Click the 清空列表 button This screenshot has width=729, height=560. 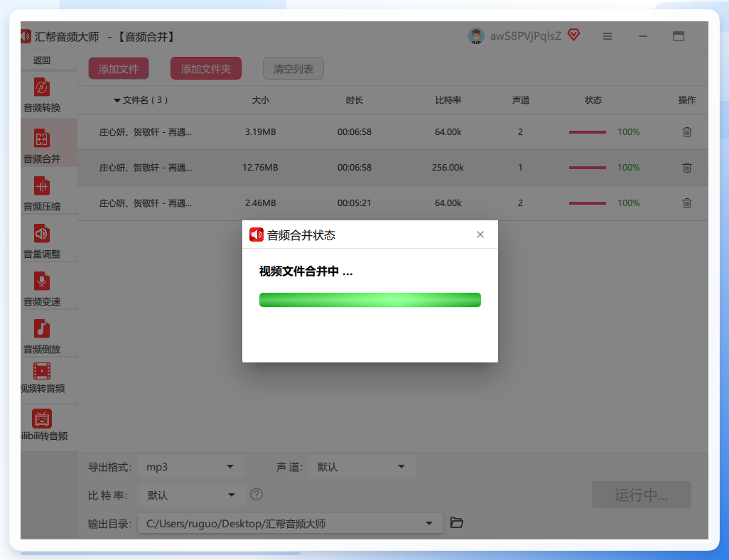(x=293, y=69)
